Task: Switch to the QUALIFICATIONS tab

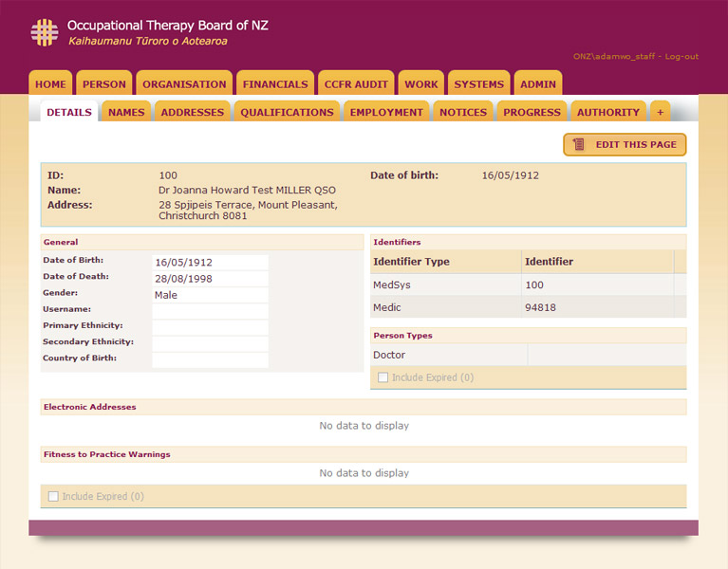Action: 287,112
